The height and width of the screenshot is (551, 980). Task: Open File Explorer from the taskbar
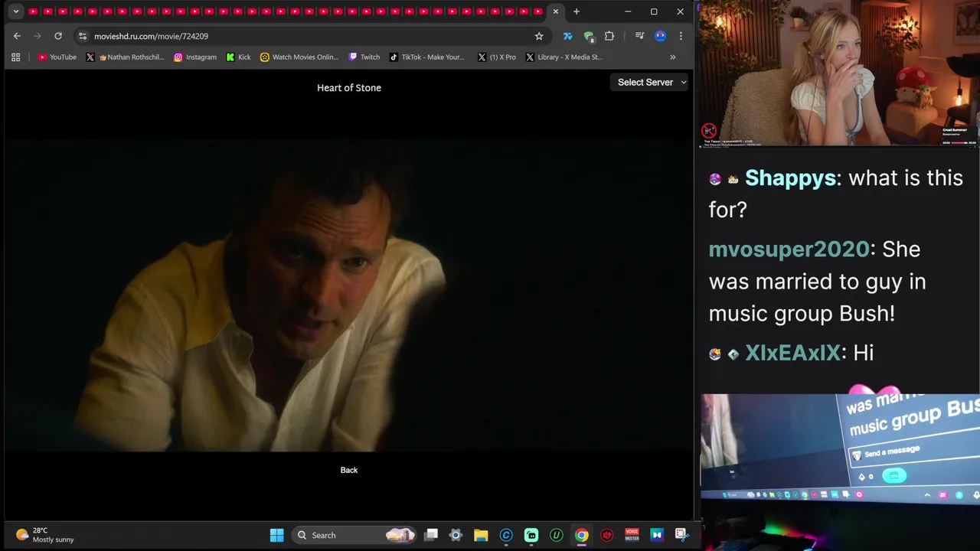(x=481, y=535)
